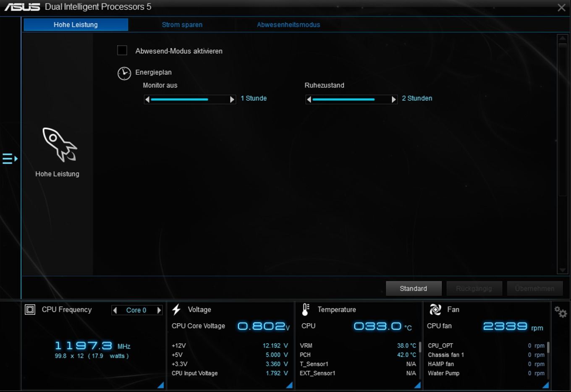Click the main panel vertical scrollbar thumb
The width and height of the screenshot is (571, 392).
pos(562,119)
